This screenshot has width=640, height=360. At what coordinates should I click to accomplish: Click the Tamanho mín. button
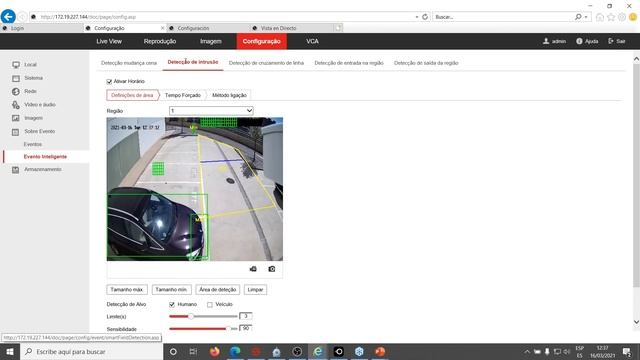coord(171,289)
